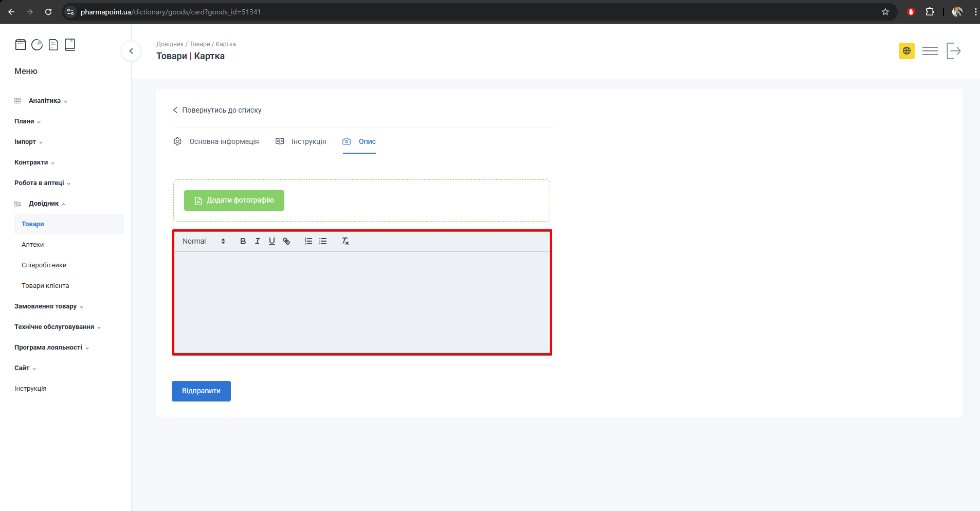The height and width of the screenshot is (511, 980).
Task: Open the hamburger menu in header
Action: pos(930,51)
